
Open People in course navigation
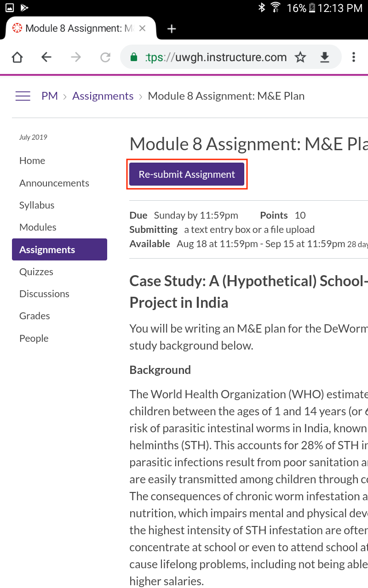pyautogui.click(x=34, y=339)
